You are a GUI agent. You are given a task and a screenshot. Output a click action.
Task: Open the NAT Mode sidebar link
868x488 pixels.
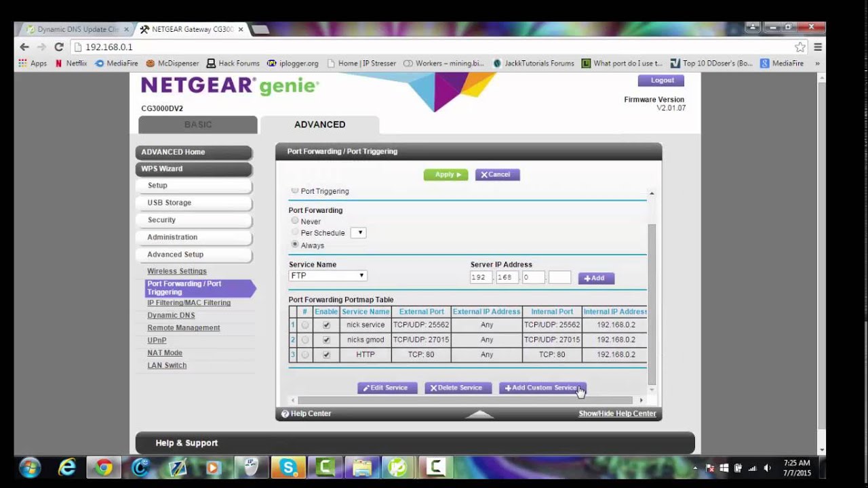pos(165,353)
